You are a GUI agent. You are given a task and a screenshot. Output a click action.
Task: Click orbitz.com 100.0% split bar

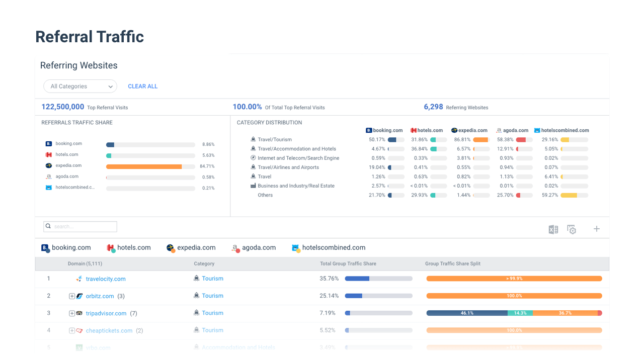tap(514, 296)
